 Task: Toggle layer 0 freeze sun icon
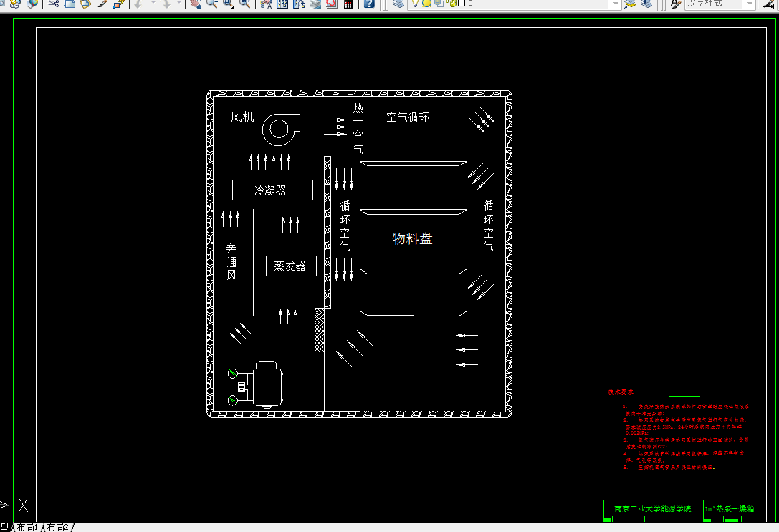pos(426,3)
